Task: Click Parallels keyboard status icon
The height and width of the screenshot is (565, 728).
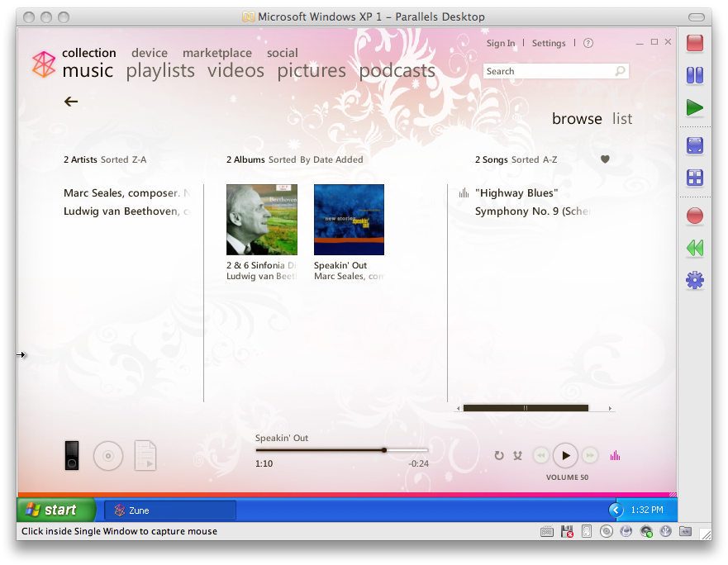Action: [547, 532]
